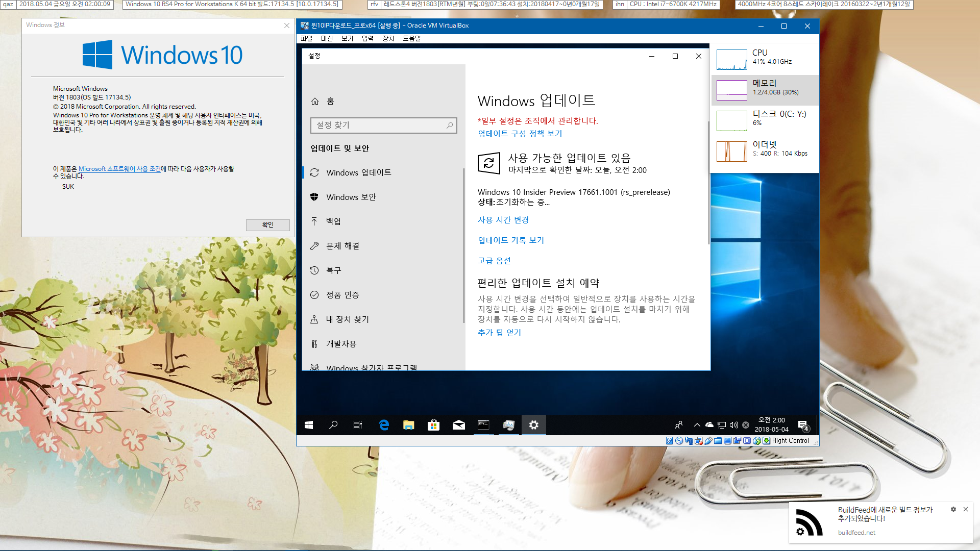Open BuildFeed notification settings gear
The width and height of the screenshot is (980, 551).
pyautogui.click(x=953, y=509)
